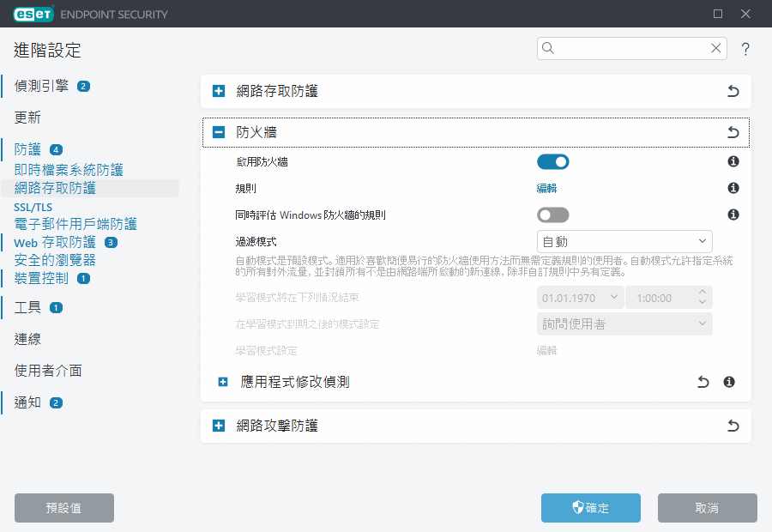This screenshot has width=772, height=532.
Task: Open 連線 in the sidebar
Action: point(27,340)
